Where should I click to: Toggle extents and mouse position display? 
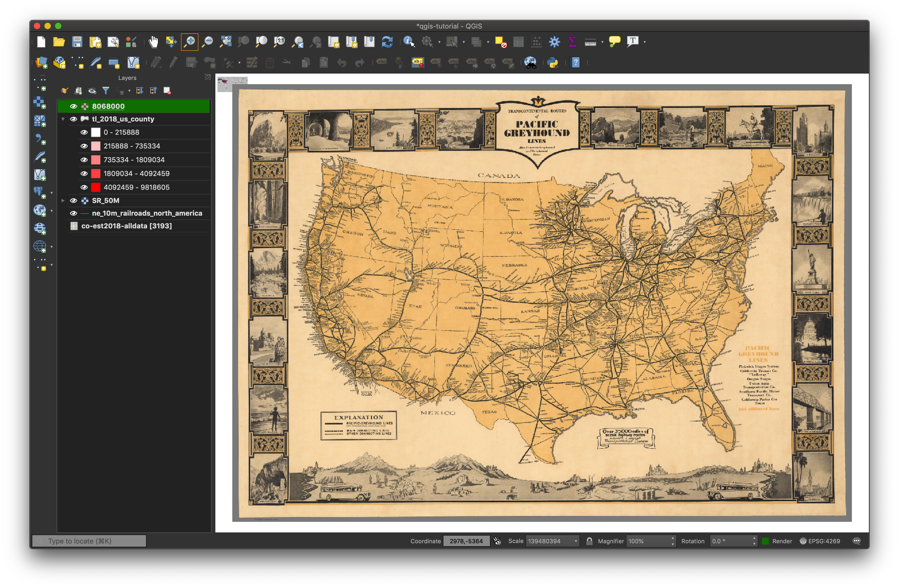[x=497, y=541]
